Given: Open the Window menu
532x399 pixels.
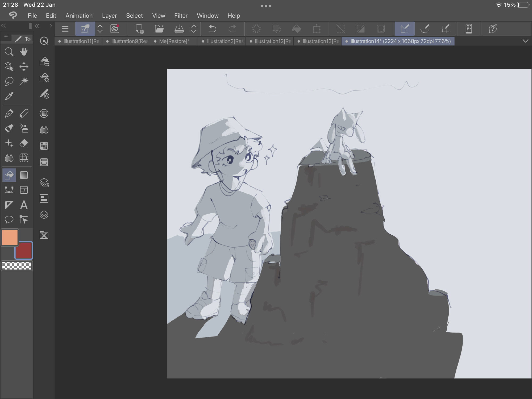Looking at the screenshot, I should coord(208,16).
